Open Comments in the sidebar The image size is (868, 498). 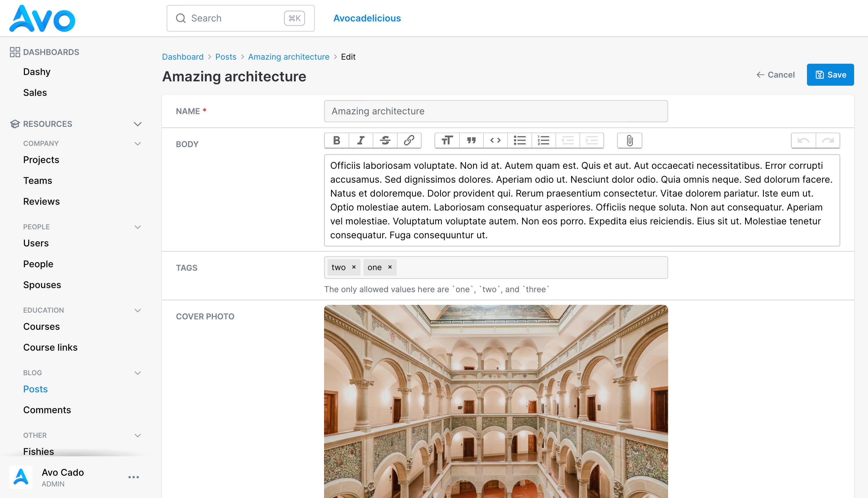point(47,410)
